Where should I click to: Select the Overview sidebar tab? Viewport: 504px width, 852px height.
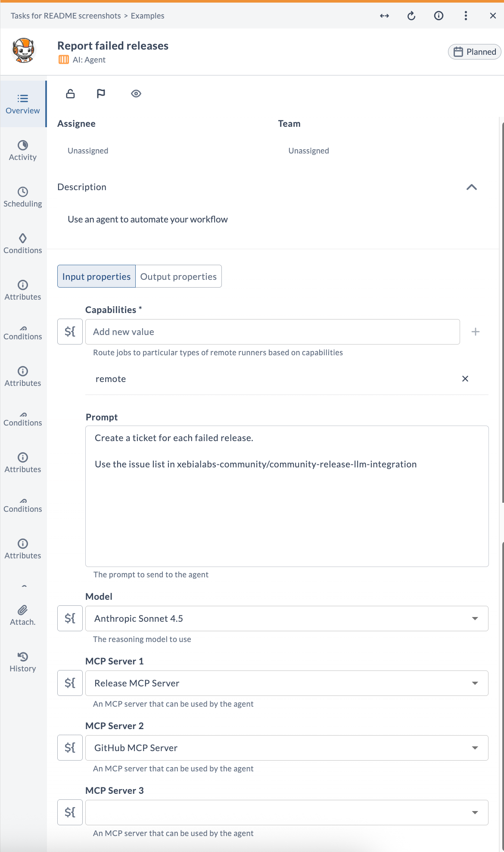(23, 104)
